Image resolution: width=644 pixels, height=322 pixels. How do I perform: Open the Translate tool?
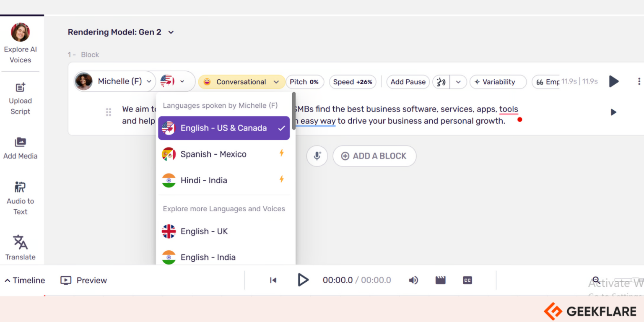[20, 247]
